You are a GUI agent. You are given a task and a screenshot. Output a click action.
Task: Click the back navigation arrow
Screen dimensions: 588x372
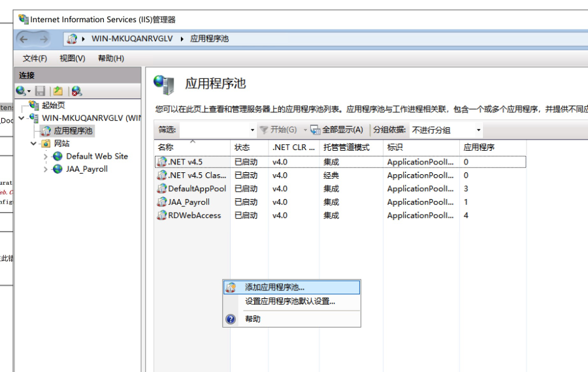23,39
